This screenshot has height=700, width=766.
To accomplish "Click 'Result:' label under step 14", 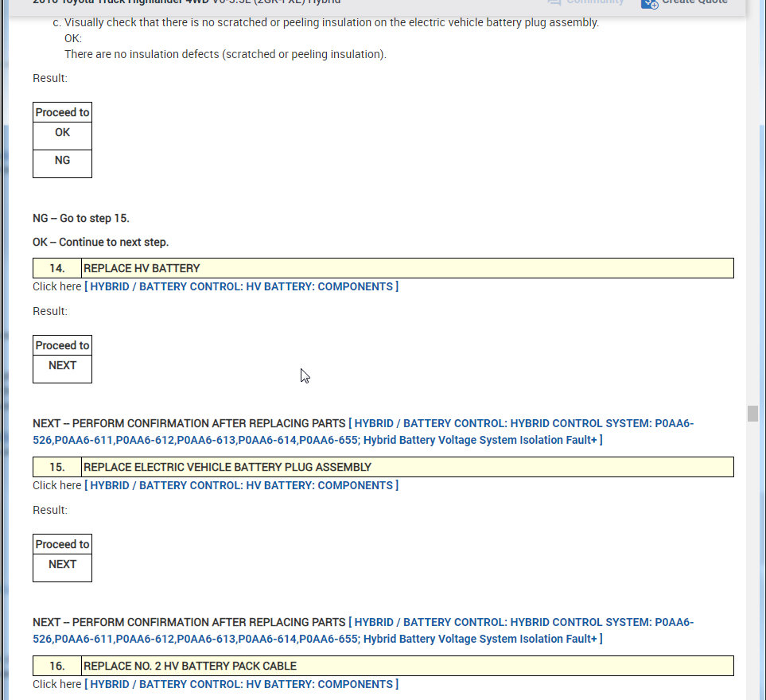I will 50,311.
